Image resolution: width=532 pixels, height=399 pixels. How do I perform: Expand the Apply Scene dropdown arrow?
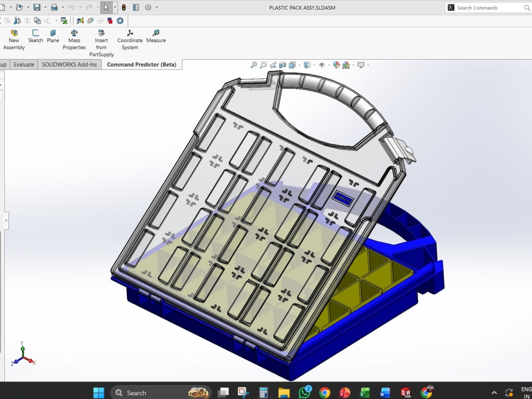point(353,65)
